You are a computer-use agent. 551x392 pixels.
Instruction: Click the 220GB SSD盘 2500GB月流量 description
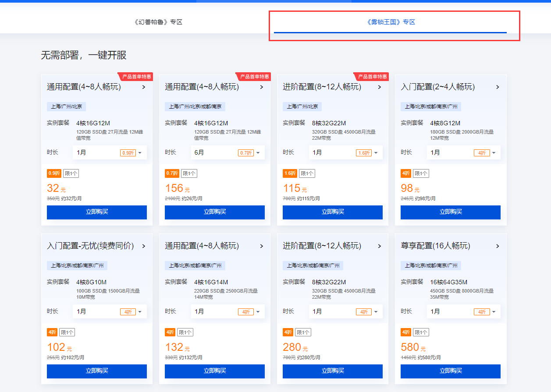226,294
